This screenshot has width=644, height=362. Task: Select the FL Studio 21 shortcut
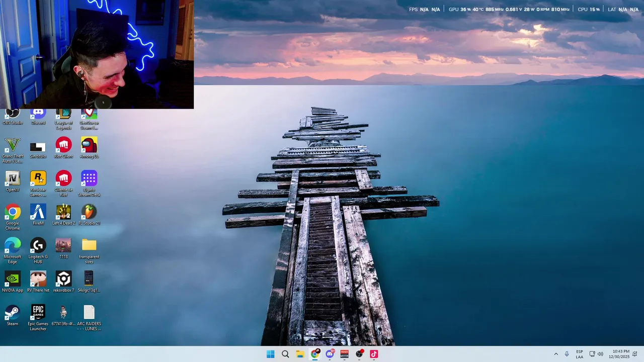coord(89,215)
